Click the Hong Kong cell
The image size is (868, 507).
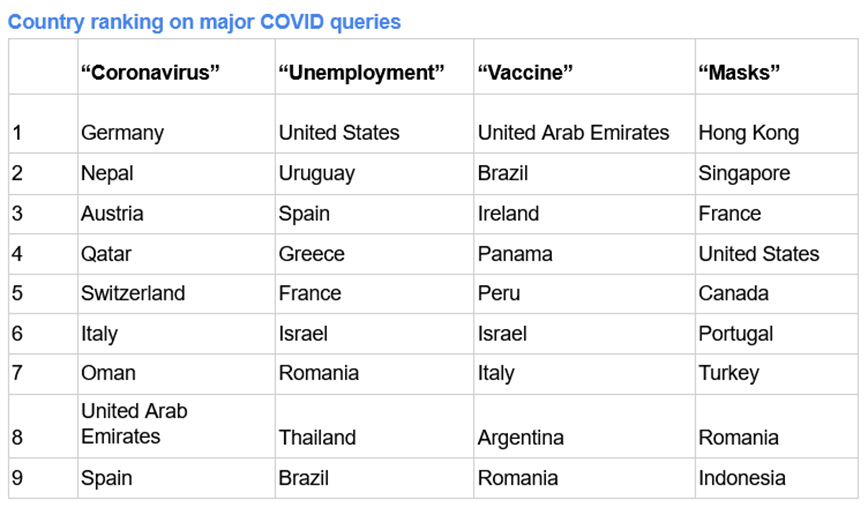[748, 133]
